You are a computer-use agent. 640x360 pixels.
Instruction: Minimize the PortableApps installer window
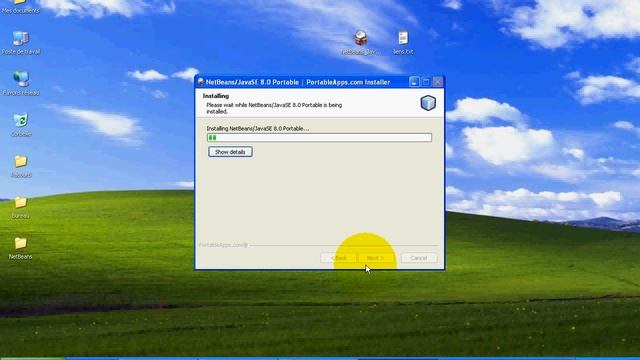pyautogui.click(x=414, y=82)
